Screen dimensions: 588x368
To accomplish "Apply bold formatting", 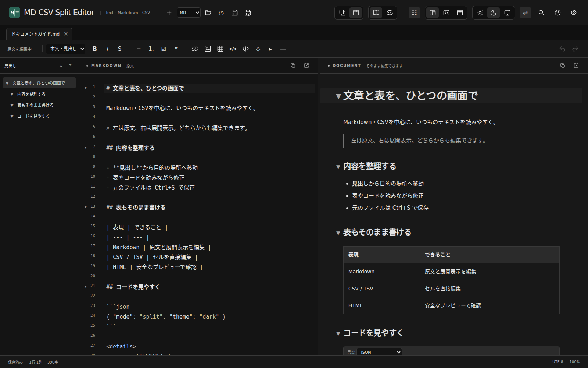I will (94, 49).
